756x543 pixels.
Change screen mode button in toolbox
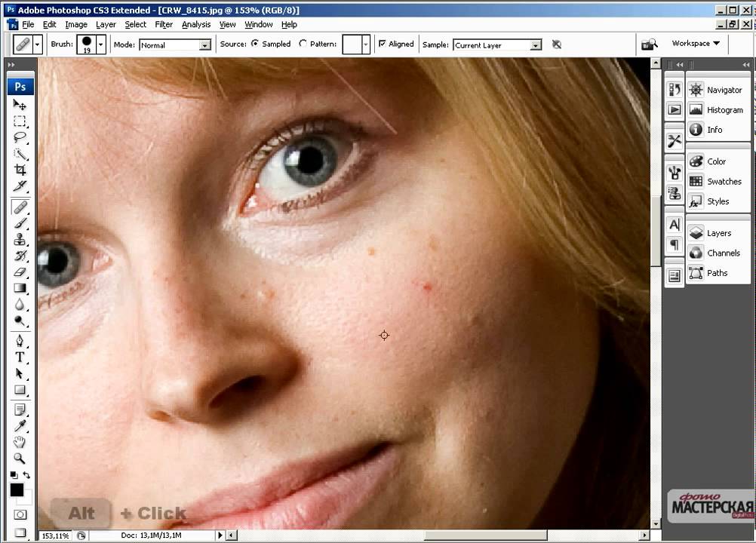(x=20, y=532)
